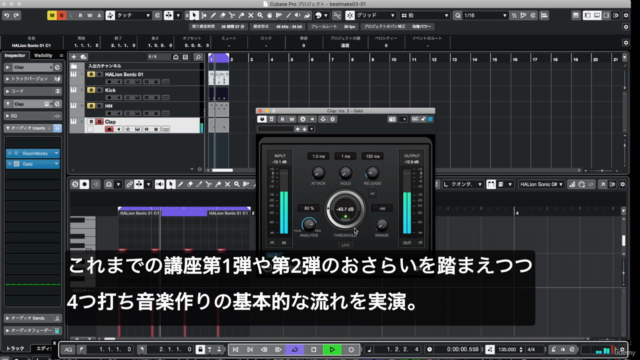Click the AQ button in transport bar
This screenshot has width=640, height=360.
(x=68, y=349)
